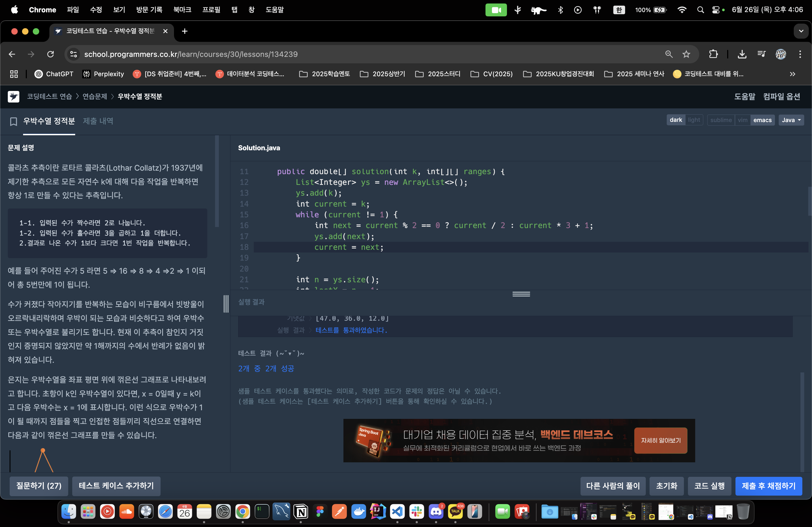Open Notion from the dock
Viewport: 812px width, 527px height.
(x=300, y=511)
